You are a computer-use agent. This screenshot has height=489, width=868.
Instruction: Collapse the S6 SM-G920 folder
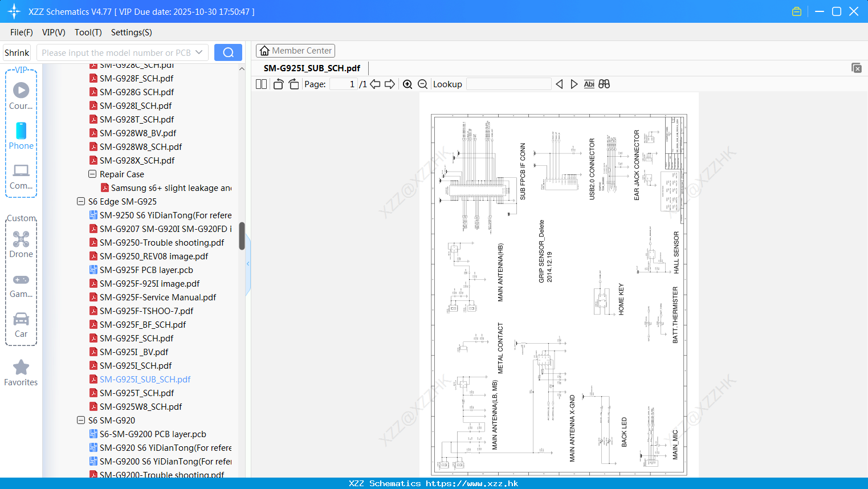coord(81,420)
